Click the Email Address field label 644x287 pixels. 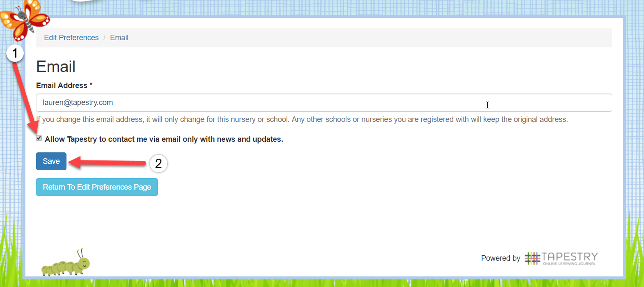point(64,86)
